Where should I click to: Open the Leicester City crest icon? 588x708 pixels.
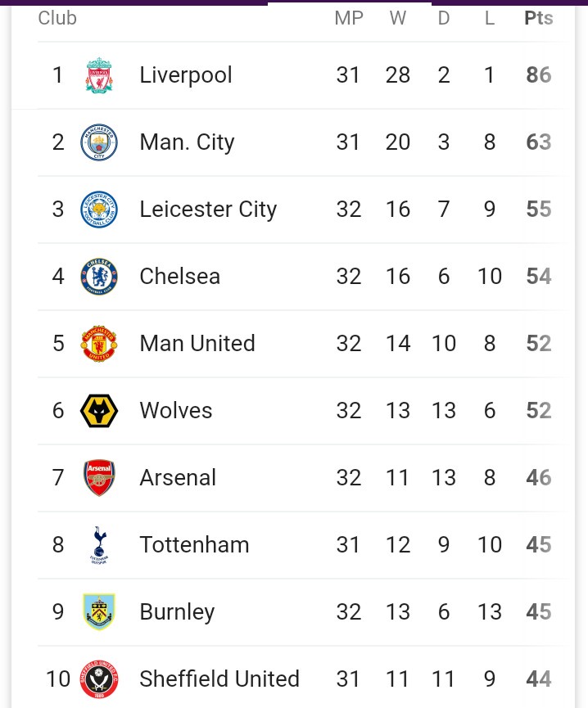99,210
